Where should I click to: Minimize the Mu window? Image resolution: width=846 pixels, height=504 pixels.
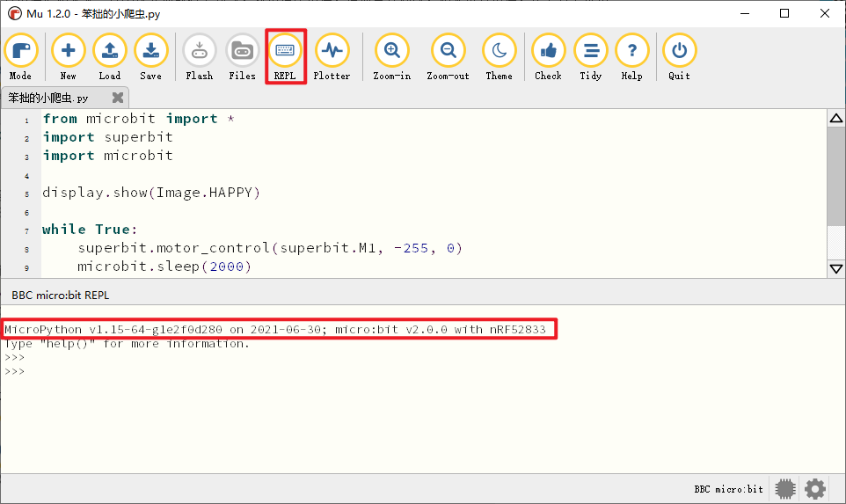(745, 13)
